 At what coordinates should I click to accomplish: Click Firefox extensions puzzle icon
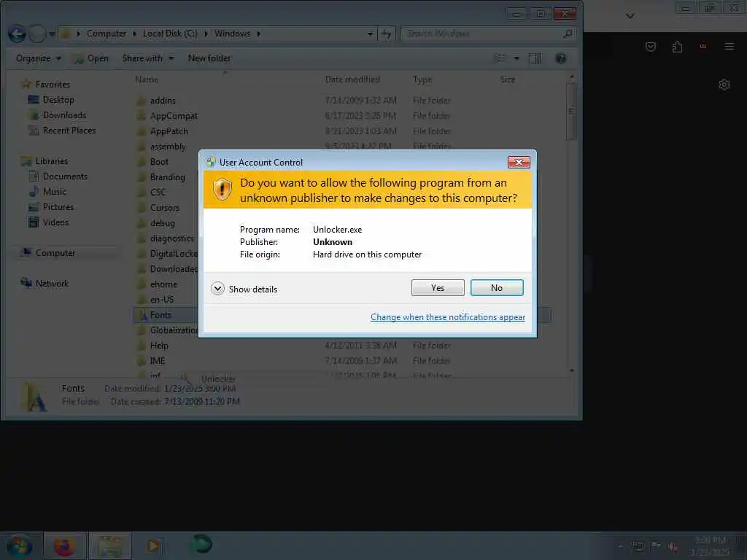pos(677,47)
